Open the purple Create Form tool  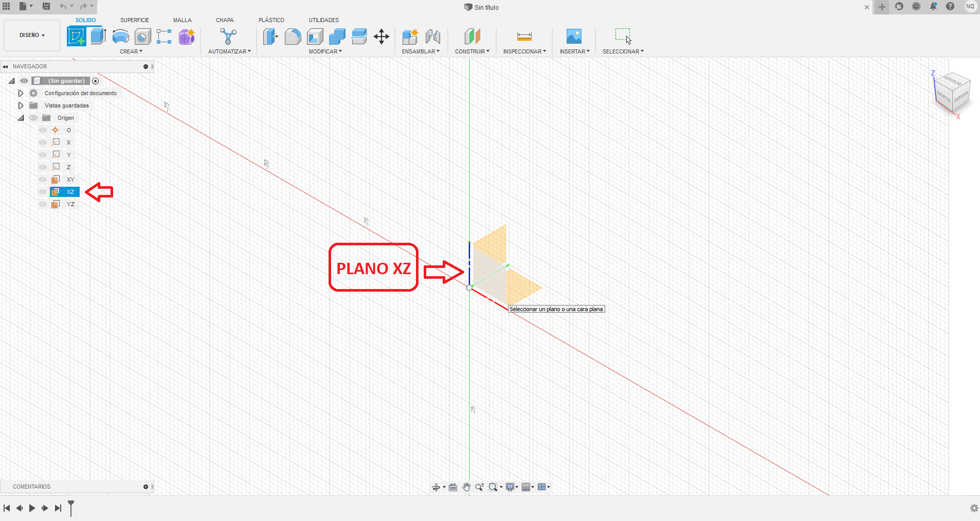tap(187, 37)
